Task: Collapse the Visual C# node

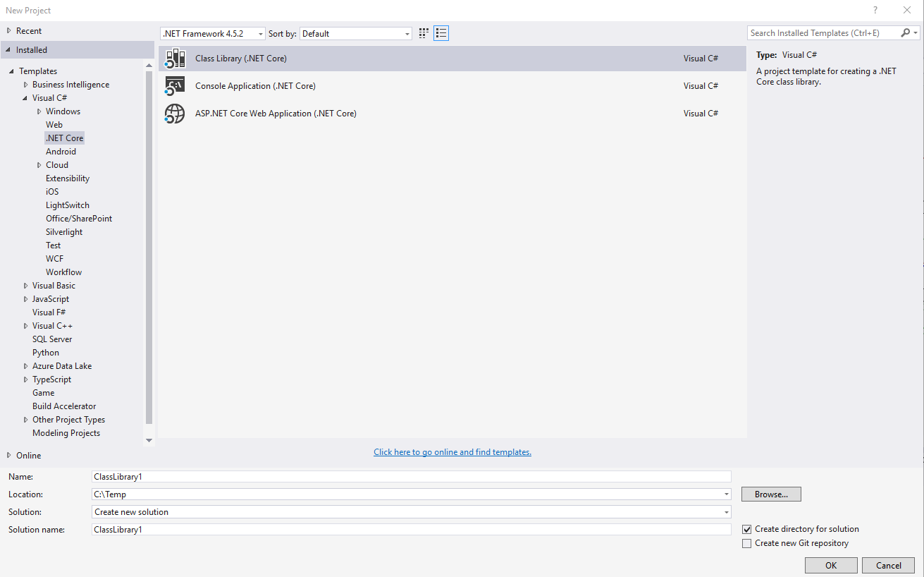Action: pyautogui.click(x=25, y=98)
